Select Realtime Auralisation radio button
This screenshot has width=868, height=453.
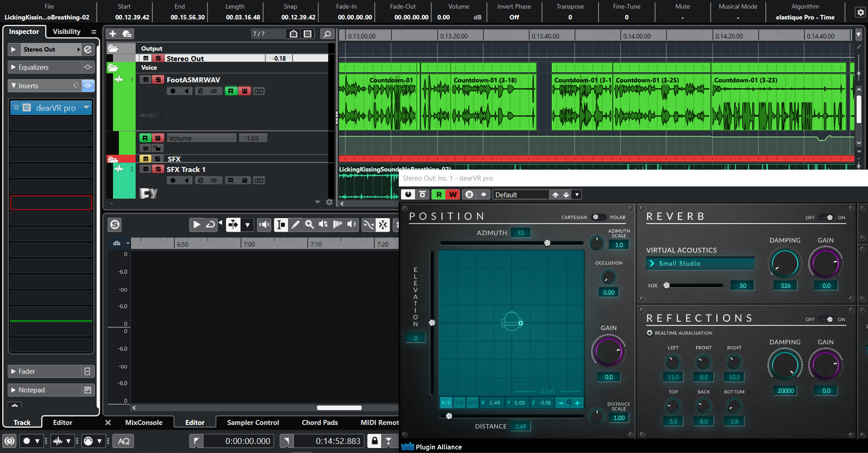650,333
